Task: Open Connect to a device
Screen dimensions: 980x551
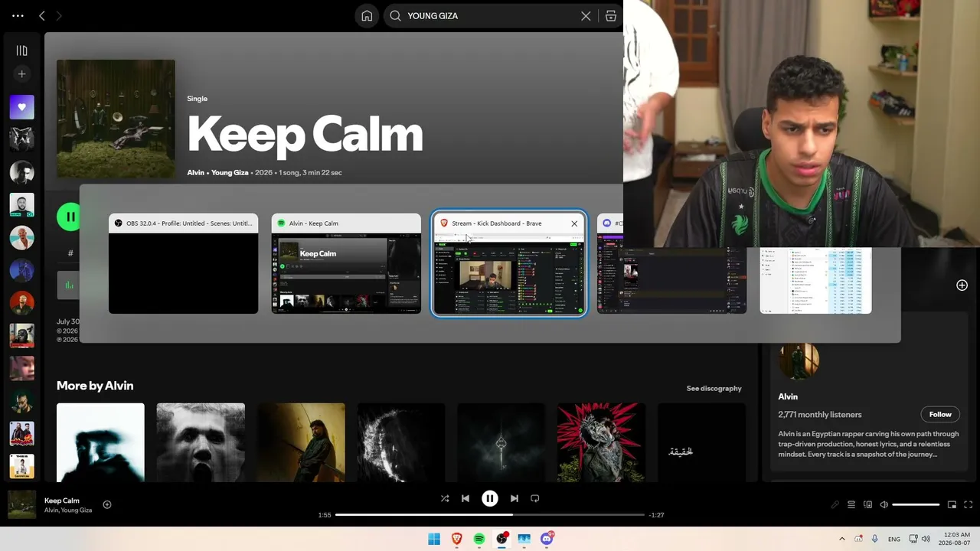Action: pos(867,505)
